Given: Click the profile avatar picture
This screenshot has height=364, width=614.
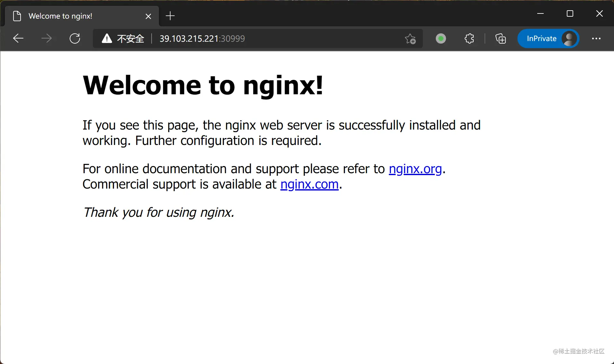Looking at the screenshot, I should pos(569,38).
